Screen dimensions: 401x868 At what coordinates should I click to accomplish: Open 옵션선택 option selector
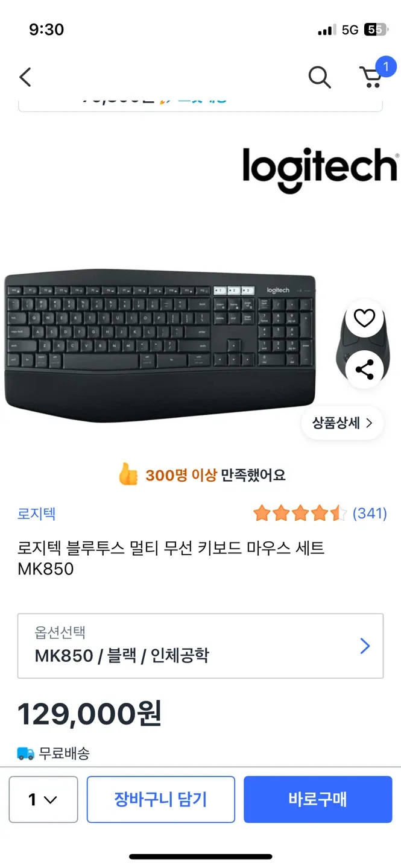pyautogui.click(x=200, y=646)
